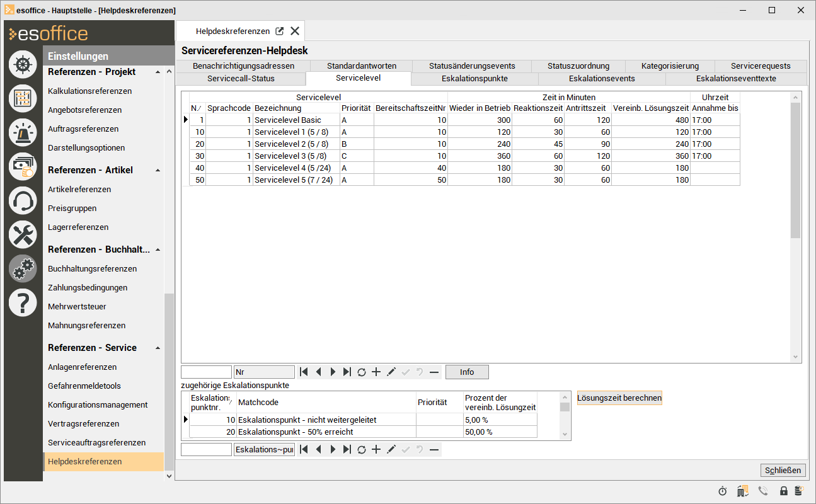Viewport: 816px width, 504px height.
Task: Click the service level table vertical scrollbar
Action: pos(795,170)
